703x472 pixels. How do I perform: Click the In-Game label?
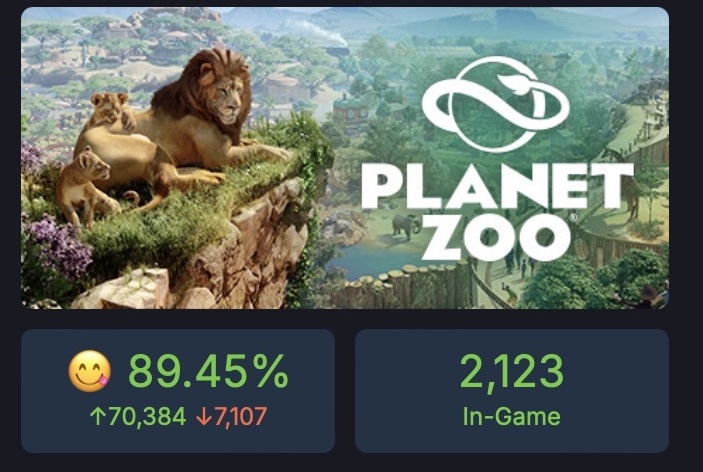(x=512, y=416)
